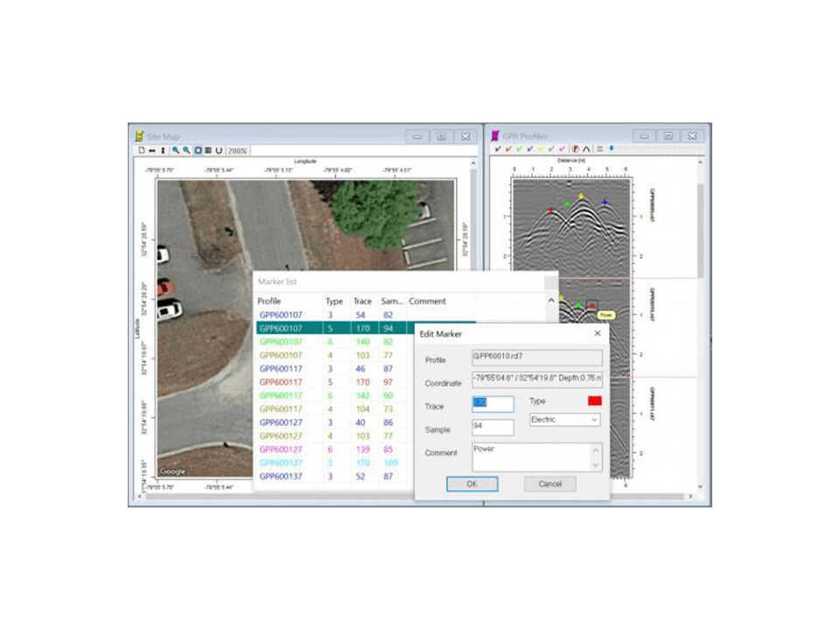Select the olive check marker in GPR Profiles toolbar
This screenshot has height=630, width=840.
click(x=551, y=149)
